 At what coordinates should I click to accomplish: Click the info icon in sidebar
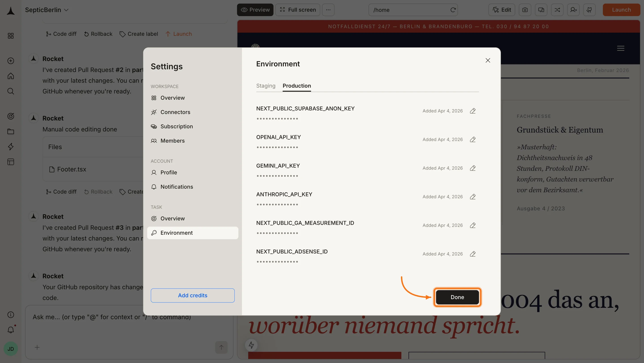click(11, 314)
